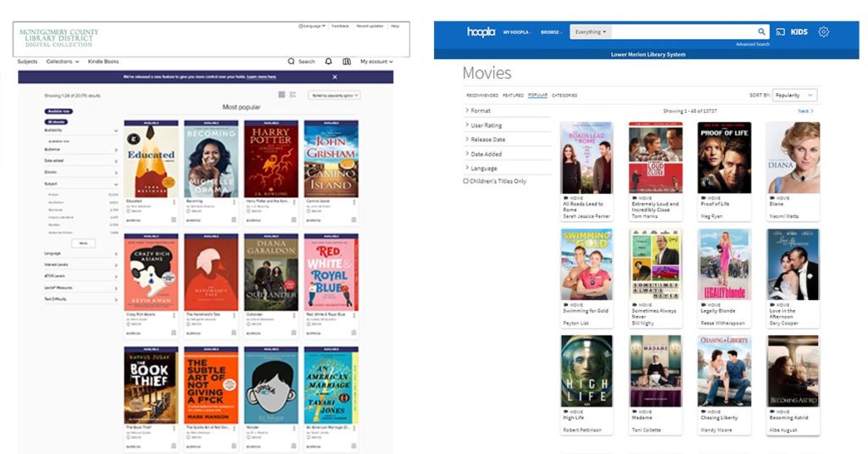Click Learn more here link in banner
Viewport: 868px width, 454px height.
point(261,77)
